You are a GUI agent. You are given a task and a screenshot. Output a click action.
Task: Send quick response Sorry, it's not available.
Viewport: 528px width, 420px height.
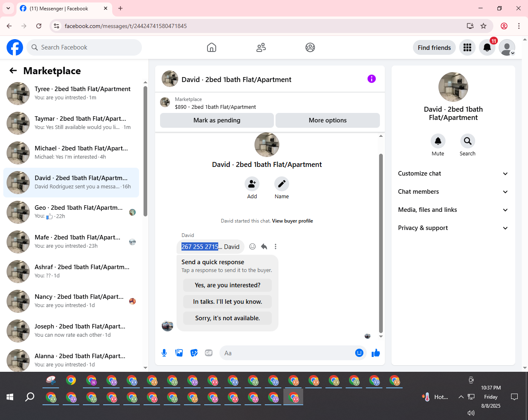(228, 318)
